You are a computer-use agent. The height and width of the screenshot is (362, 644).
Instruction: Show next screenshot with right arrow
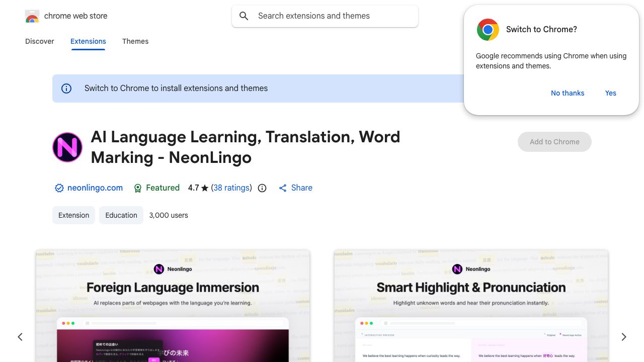point(624,337)
